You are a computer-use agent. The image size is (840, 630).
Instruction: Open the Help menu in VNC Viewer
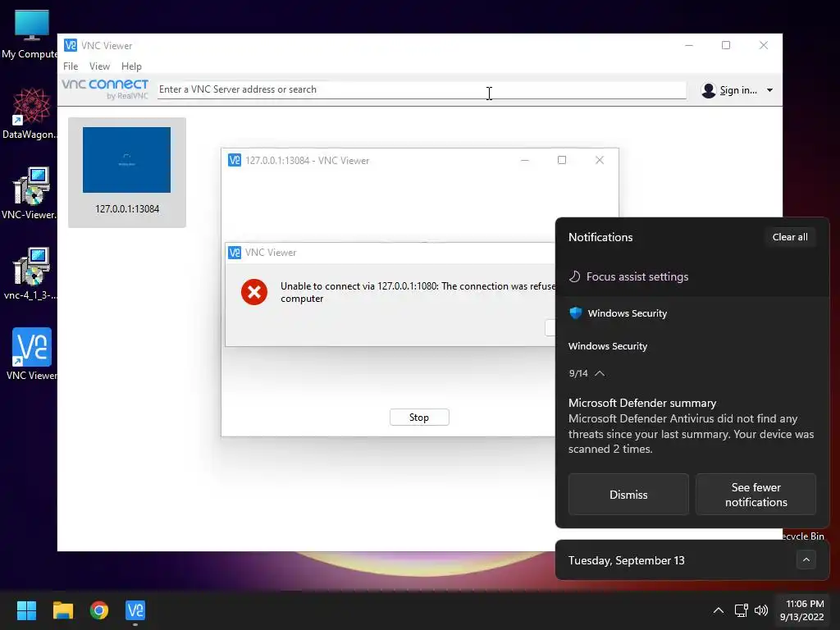[131, 66]
